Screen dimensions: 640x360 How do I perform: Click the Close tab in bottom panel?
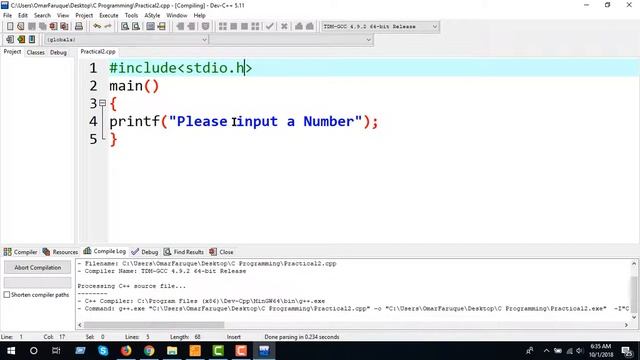[x=221, y=252]
